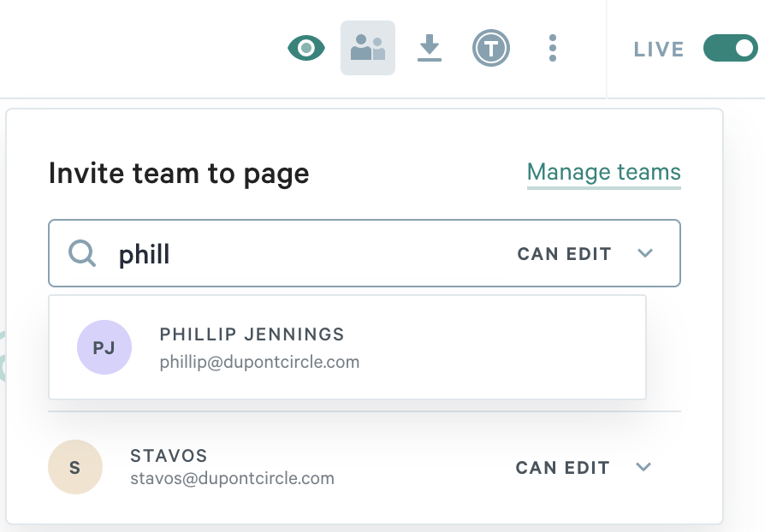Toggle the LIVE switch off
Screen dimensions: 765x532
[x=731, y=48]
